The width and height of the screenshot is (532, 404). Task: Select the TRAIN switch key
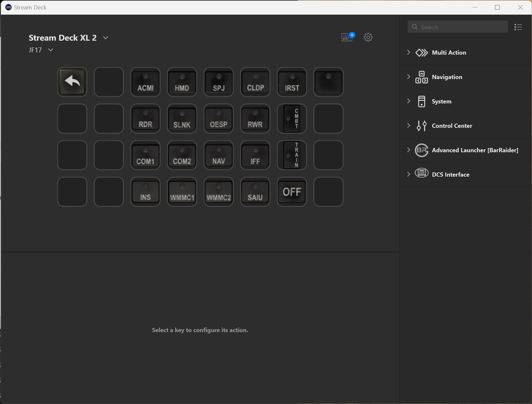tap(292, 155)
